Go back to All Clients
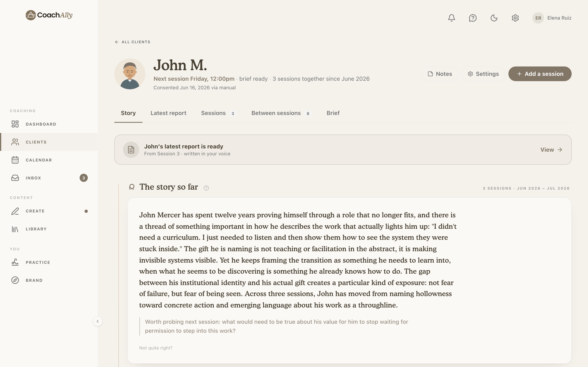 (x=133, y=42)
